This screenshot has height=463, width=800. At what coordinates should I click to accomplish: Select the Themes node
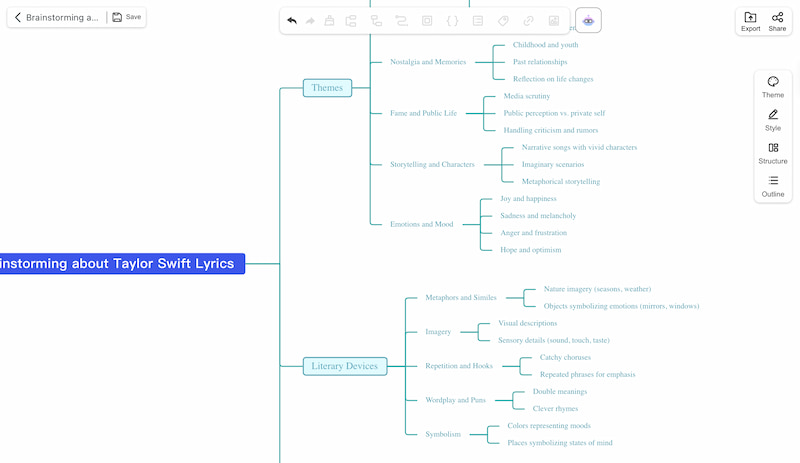327,88
